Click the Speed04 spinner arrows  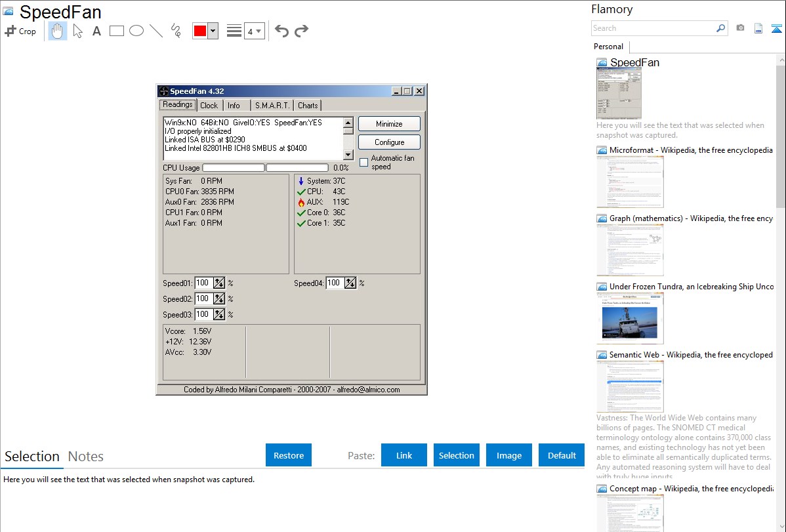coord(350,283)
